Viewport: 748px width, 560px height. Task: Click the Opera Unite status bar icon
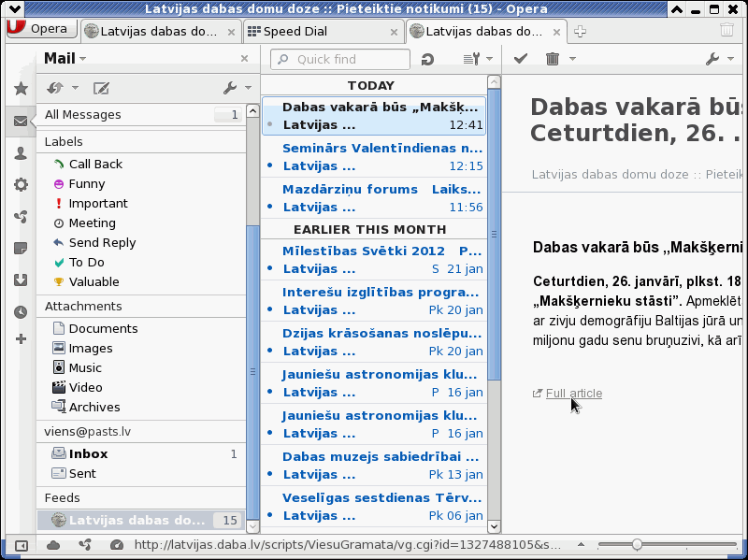coord(85,545)
